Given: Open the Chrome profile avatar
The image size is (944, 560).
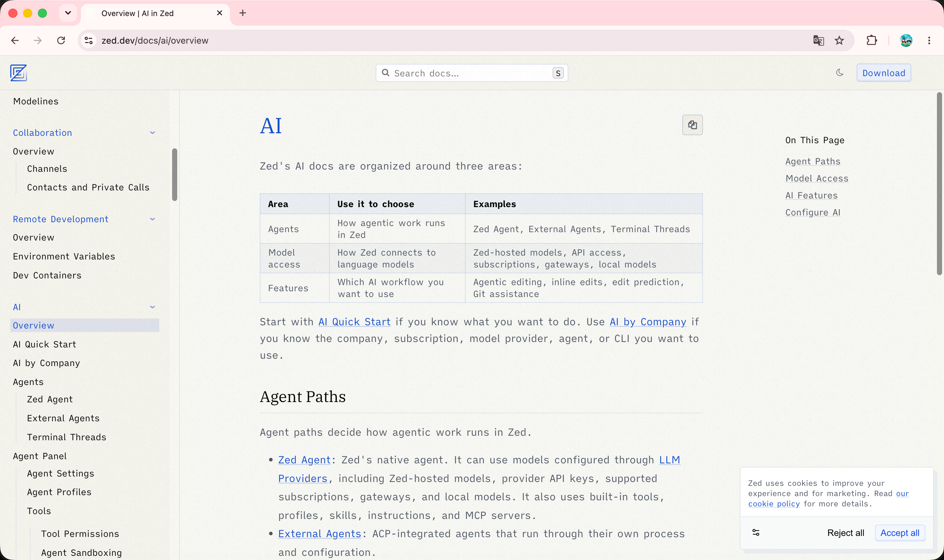Looking at the screenshot, I should pyautogui.click(x=906, y=40).
